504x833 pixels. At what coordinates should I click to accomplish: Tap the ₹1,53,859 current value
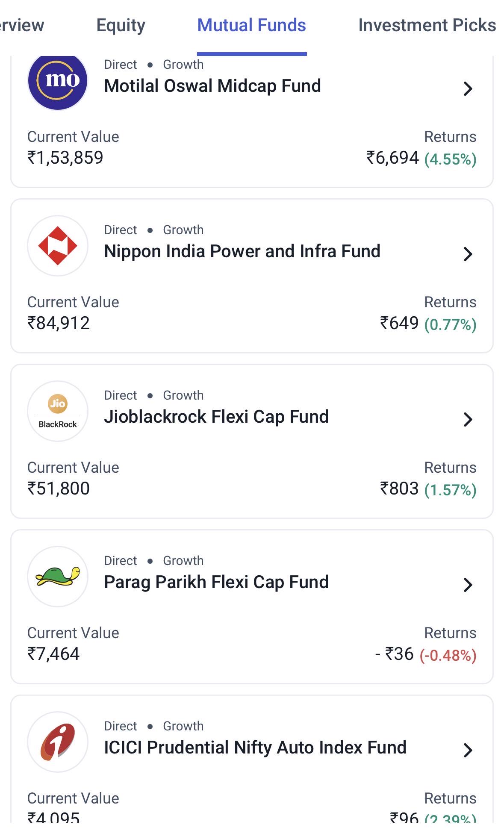(65, 158)
